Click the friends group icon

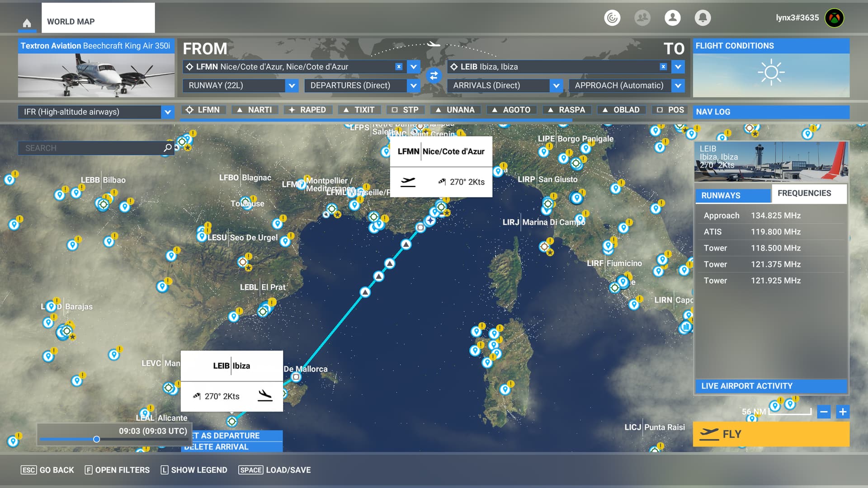pos(642,18)
